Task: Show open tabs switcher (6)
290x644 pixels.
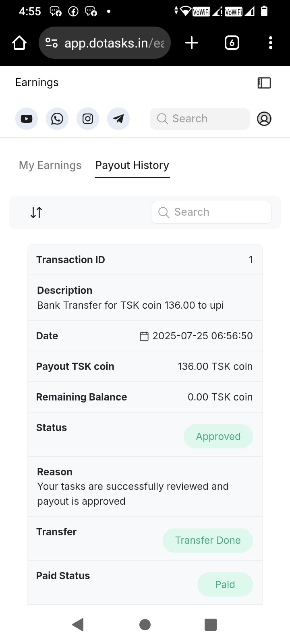Action: [232, 43]
